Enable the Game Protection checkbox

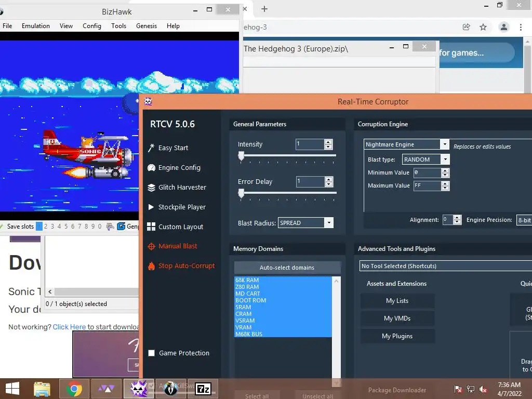tap(152, 353)
